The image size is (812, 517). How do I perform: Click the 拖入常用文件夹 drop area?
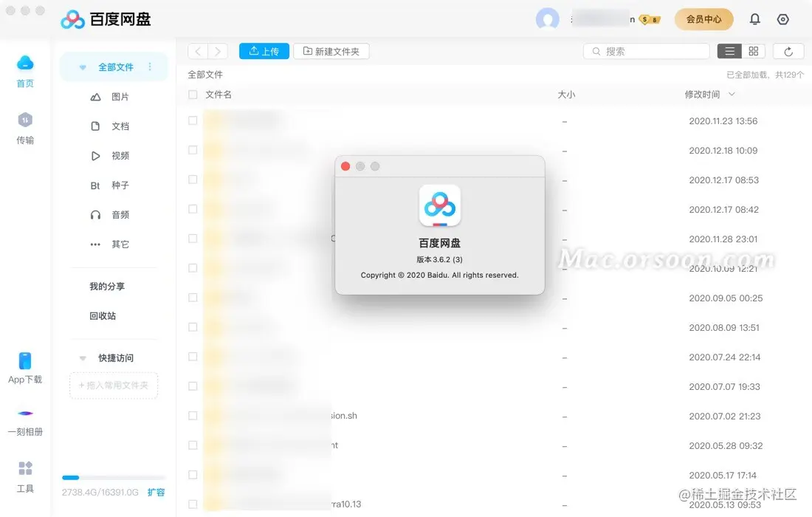[114, 386]
